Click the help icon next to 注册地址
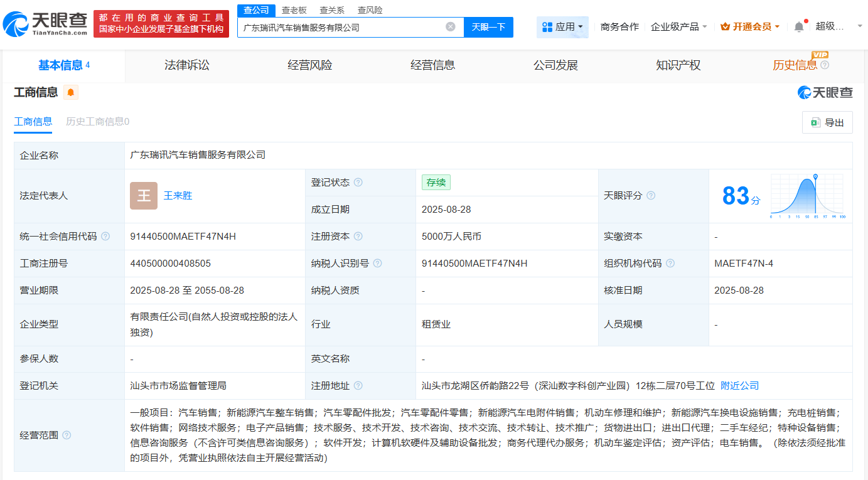Screen dimensions: 868x480 358,385
